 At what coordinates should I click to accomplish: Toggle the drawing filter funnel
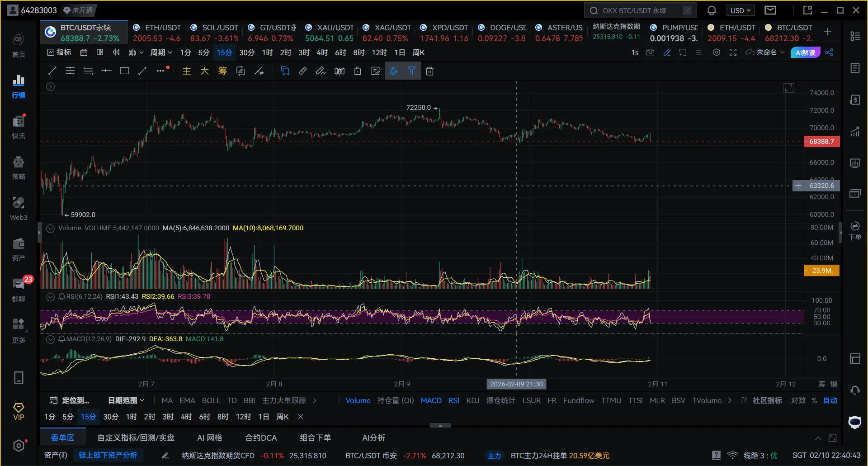coord(411,71)
